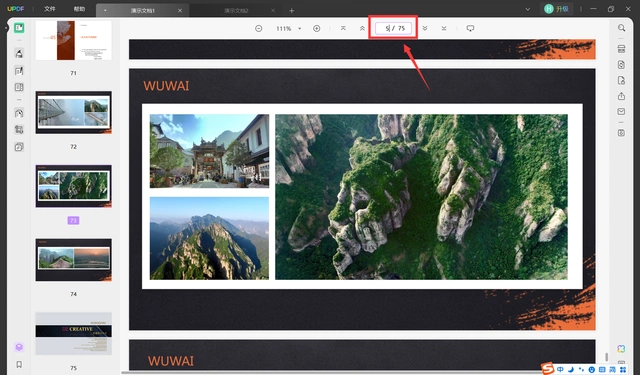Select page 72 thumbnail

point(73,113)
